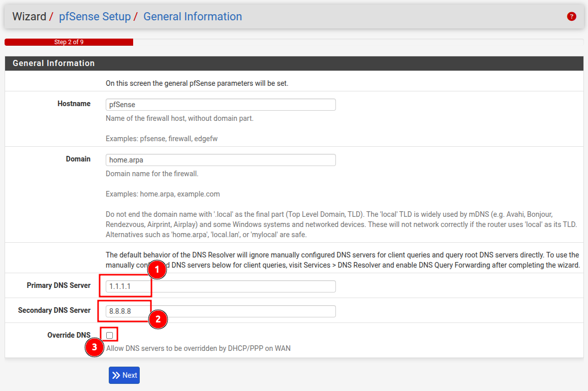Click the Next button
This screenshot has height=391, width=588.
124,375
